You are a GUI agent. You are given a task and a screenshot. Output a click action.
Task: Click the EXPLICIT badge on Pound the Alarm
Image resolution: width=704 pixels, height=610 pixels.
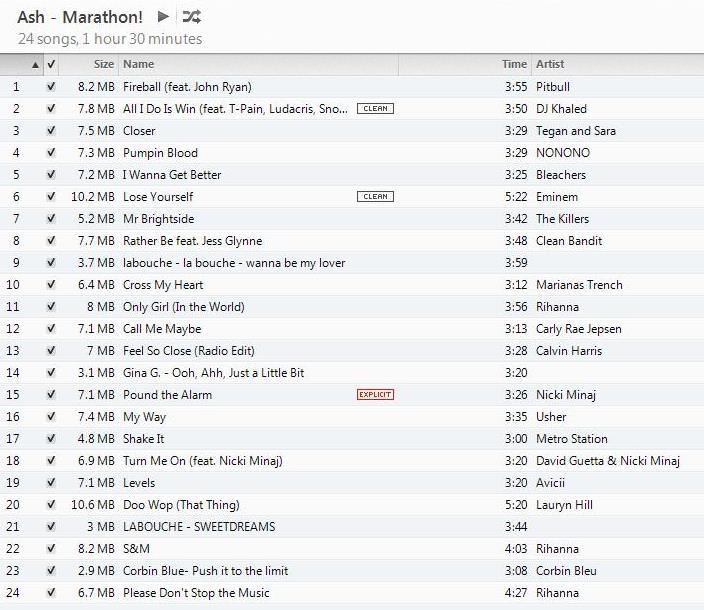[x=375, y=395]
